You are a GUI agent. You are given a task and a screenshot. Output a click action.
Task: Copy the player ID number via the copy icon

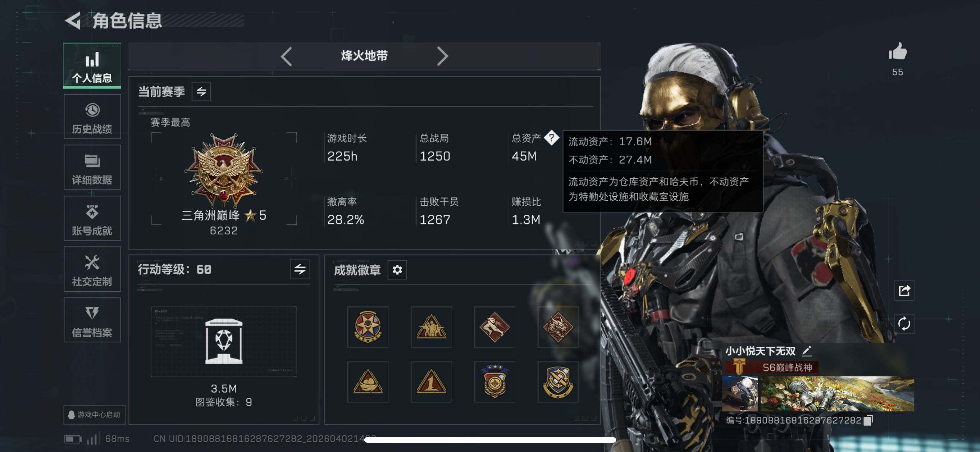click(868, 420)
